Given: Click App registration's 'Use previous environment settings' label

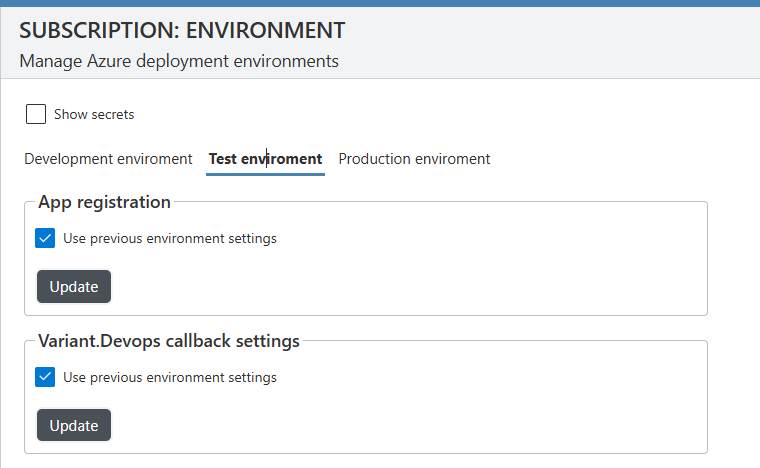Looking at the screenshot, I should (169, 238).
